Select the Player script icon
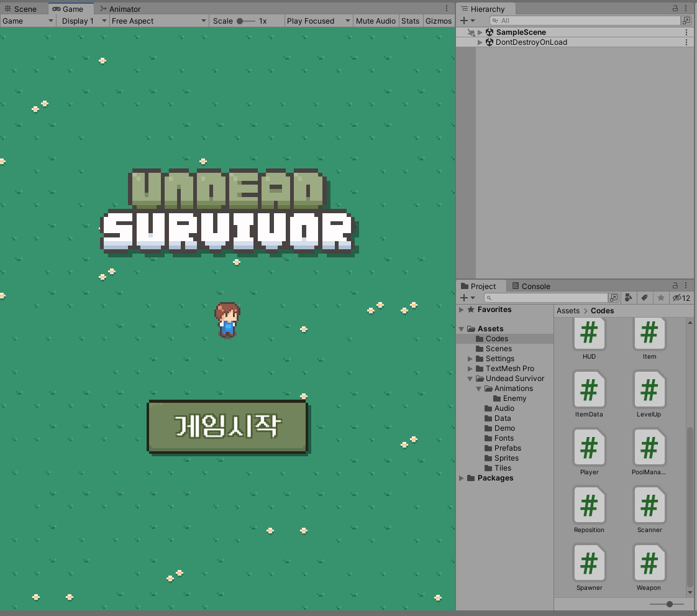This screenshot has width=697, height=616. pyautogui.click(x=589, y=447)
